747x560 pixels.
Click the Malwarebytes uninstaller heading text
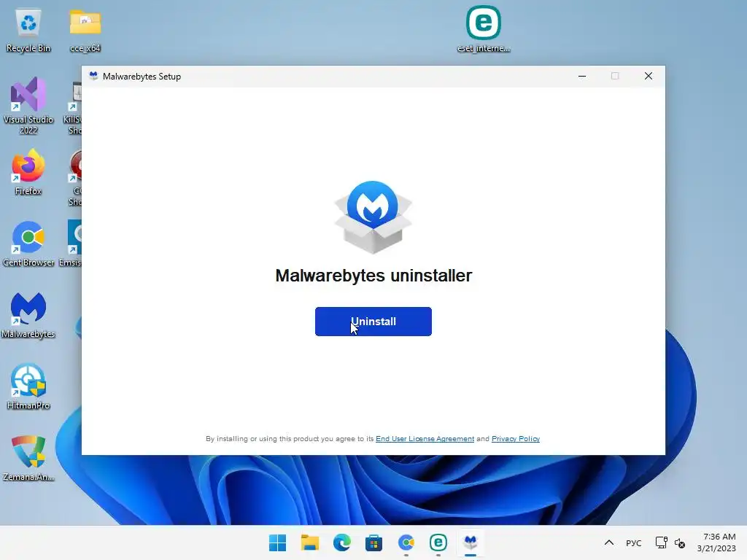(x=373, y=275)
